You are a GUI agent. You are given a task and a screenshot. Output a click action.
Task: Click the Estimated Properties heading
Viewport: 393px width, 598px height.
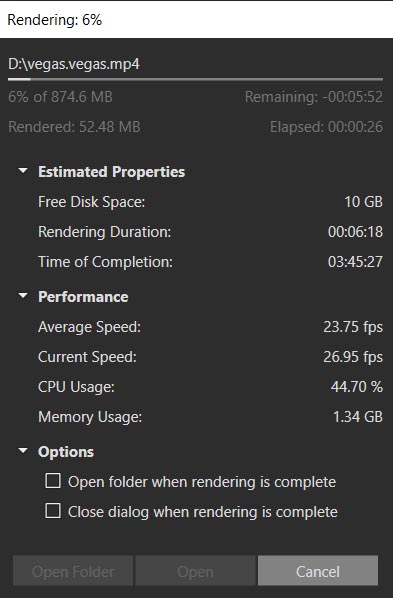pos(111,172)
